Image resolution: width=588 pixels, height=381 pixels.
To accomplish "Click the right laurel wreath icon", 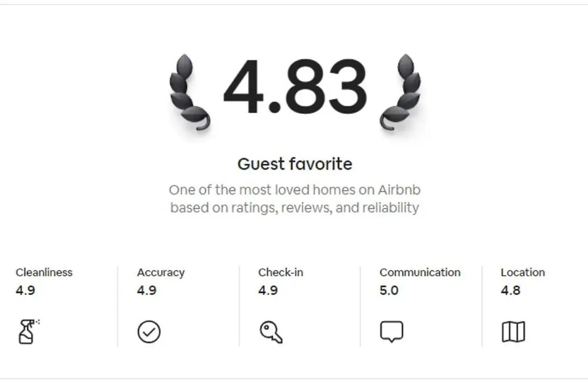I will click(x=400, y=92).
